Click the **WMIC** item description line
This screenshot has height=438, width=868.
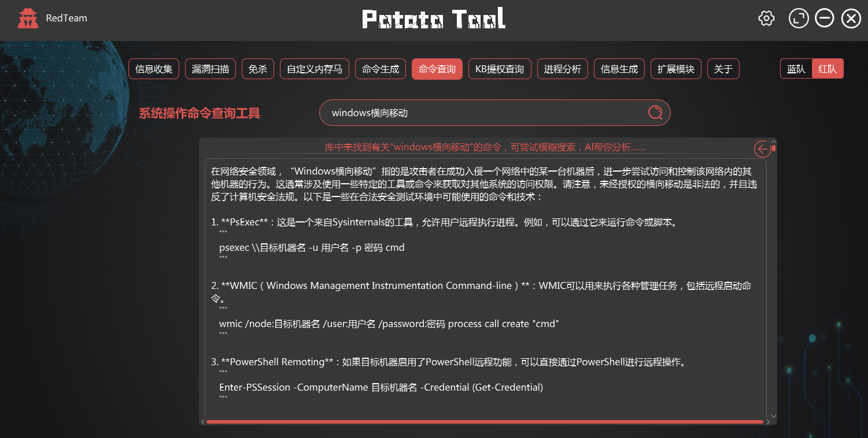tap(481, 292)
